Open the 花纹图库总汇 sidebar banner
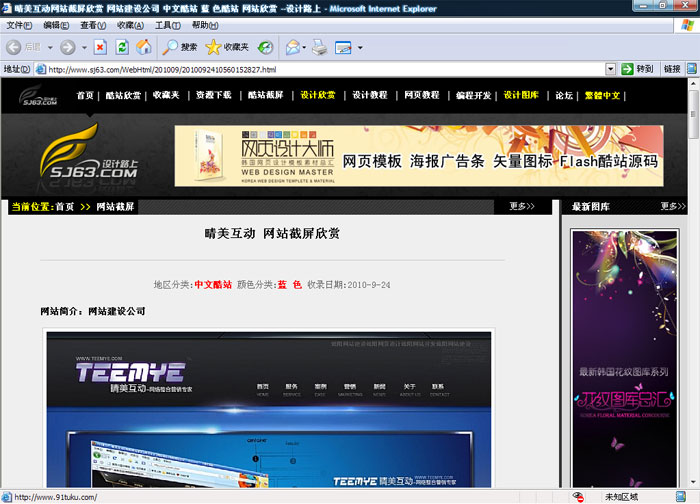 (625, 358)
